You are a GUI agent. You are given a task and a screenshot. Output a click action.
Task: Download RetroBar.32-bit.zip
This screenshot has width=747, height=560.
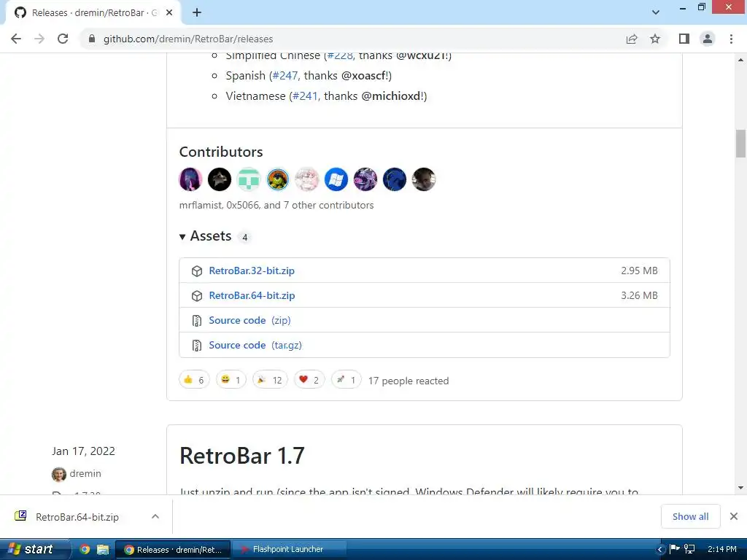252,271
